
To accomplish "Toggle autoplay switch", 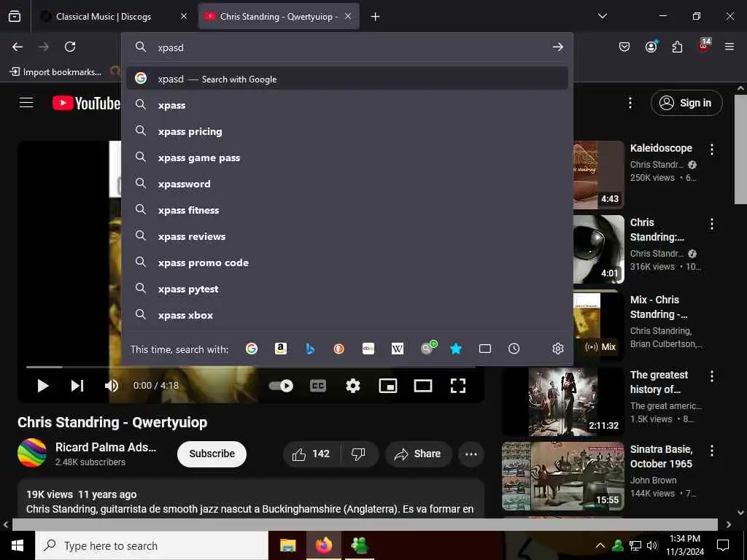I will click(281, 386).
